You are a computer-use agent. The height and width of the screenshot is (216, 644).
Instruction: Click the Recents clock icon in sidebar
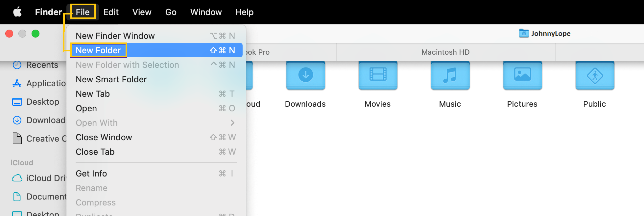[x=17, y=65]
